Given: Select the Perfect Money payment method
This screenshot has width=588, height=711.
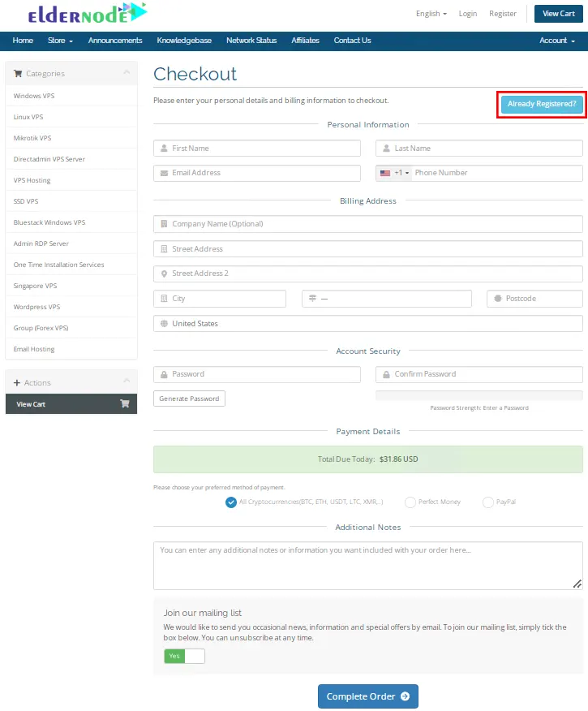Looking at the screenshot, I should click(410, 502).
